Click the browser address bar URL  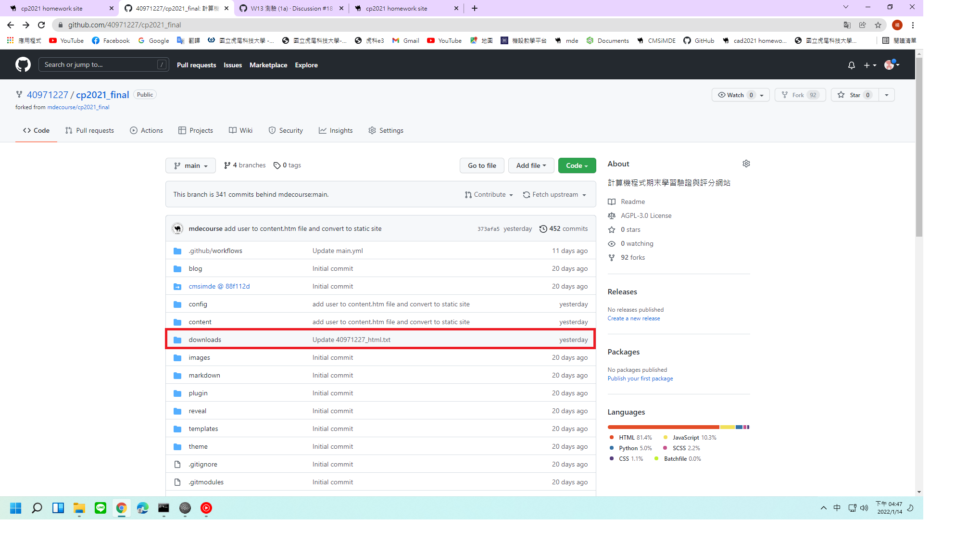pos(125,25)
